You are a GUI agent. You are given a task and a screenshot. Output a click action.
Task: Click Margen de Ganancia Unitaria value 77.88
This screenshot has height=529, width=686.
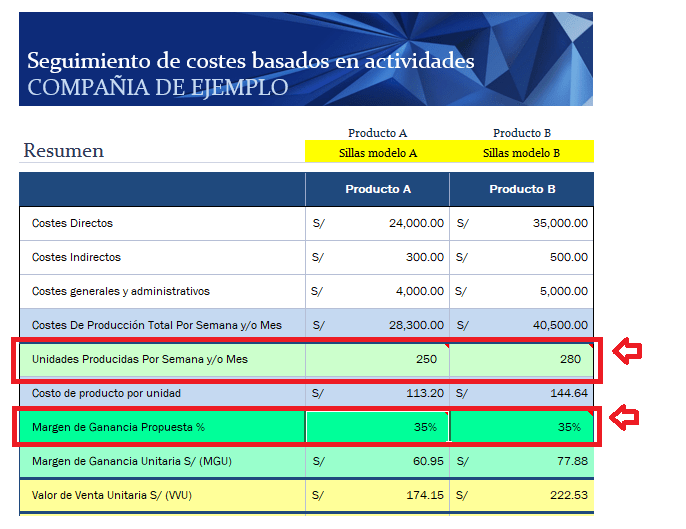click(521, 461)
